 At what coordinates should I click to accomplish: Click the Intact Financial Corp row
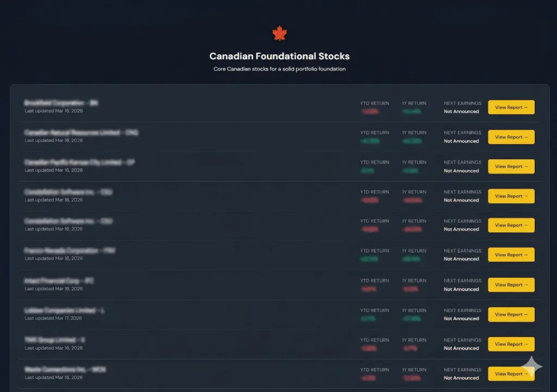tap(218, 284)
